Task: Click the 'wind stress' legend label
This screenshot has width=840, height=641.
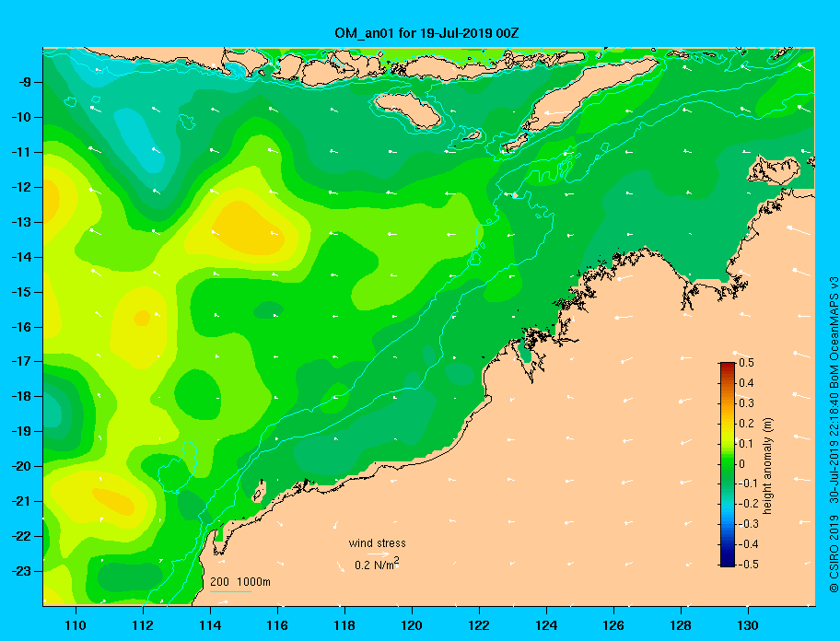Action: (x=377, y=543)
